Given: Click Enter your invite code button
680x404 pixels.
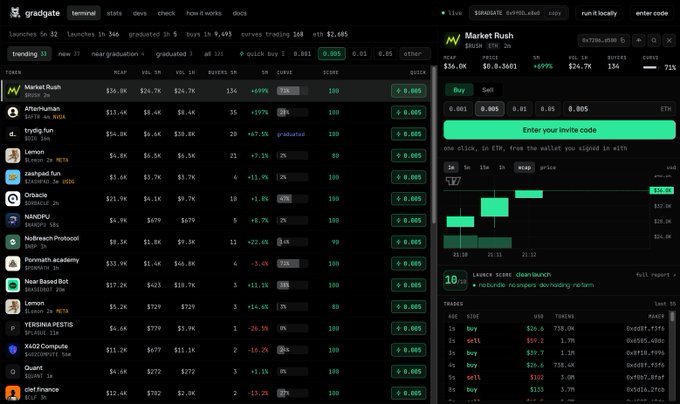Looking at the screenshot, I should coord(559,130).
